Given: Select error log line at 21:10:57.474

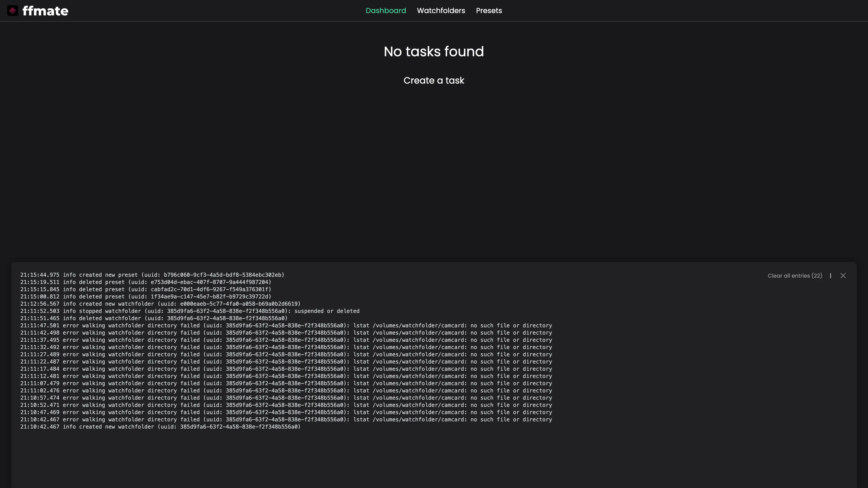Looking at the screenshot, I should (x=286, y=398).
